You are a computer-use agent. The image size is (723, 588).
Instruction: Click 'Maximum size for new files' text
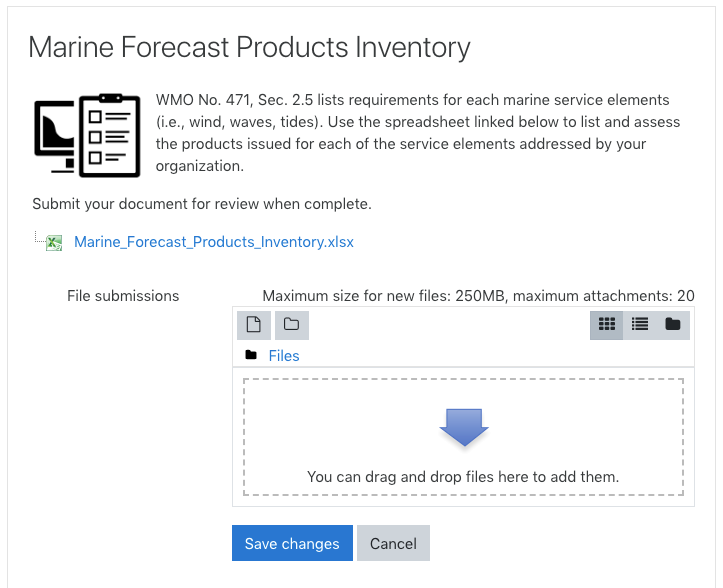pyautogui.click(x=479, y=296)
